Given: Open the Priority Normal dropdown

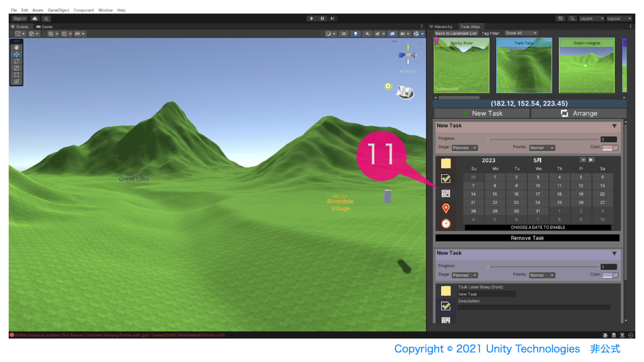Looking at the screenshot, I should (542, 147).
